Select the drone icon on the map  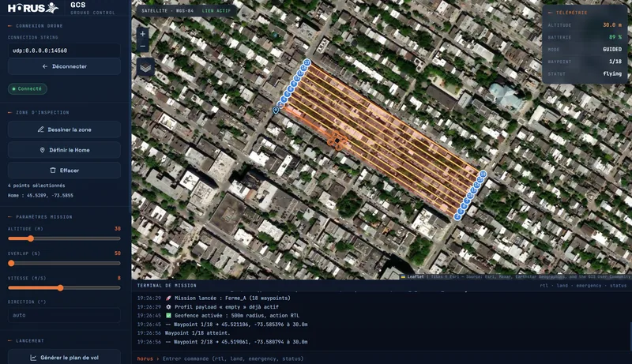(x=337, y=140)
